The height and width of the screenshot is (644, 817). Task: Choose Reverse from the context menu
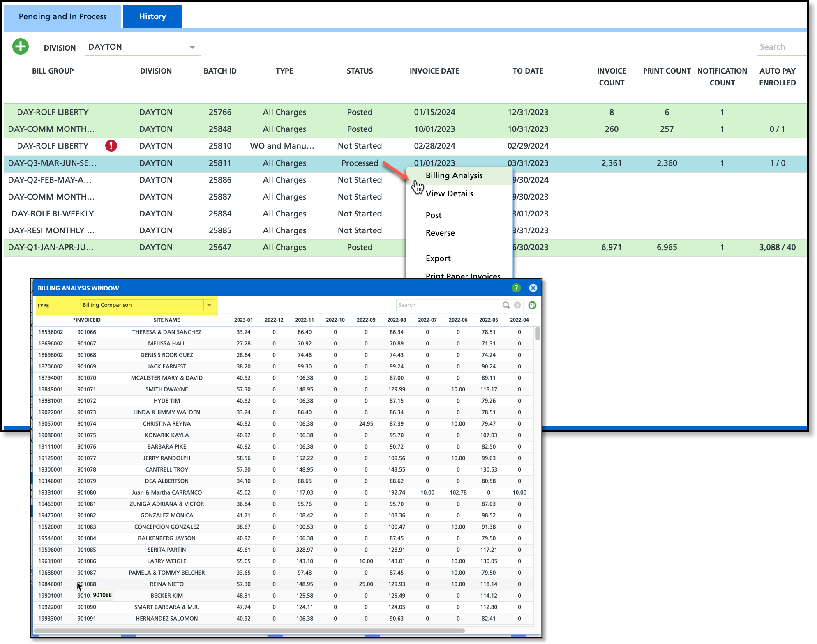440,233
